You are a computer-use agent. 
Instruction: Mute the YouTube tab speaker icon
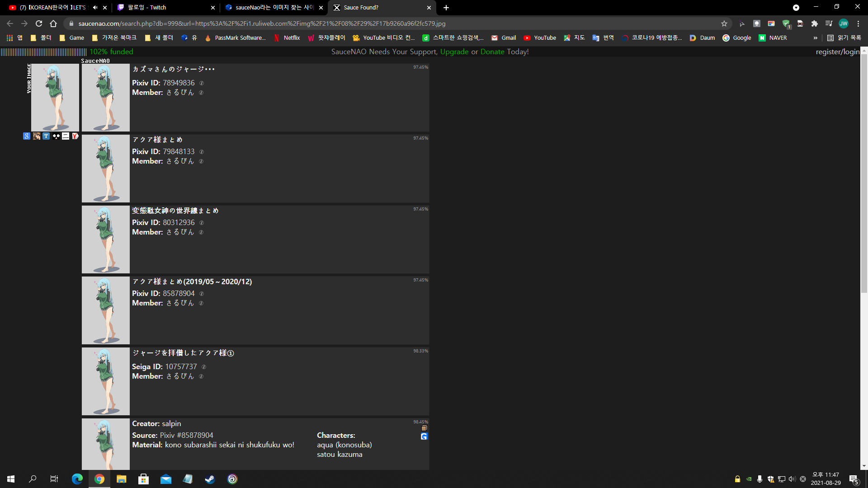(95, 8)
